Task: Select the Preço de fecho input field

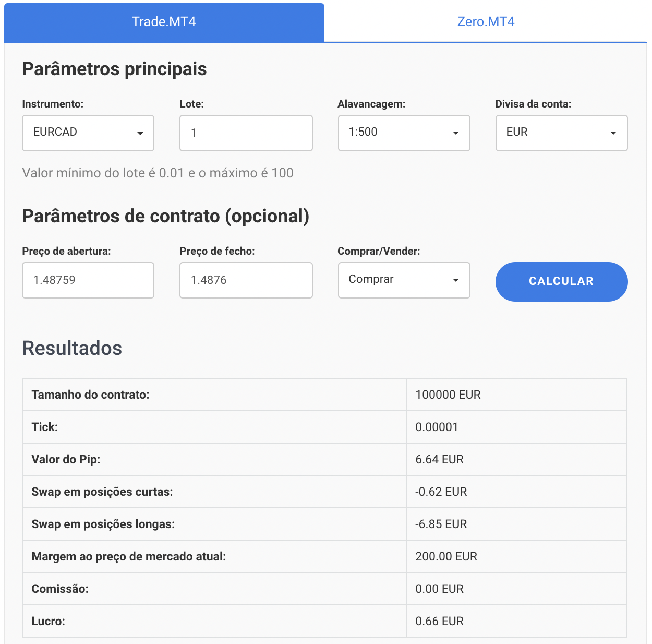Action: tap(246, 280)
